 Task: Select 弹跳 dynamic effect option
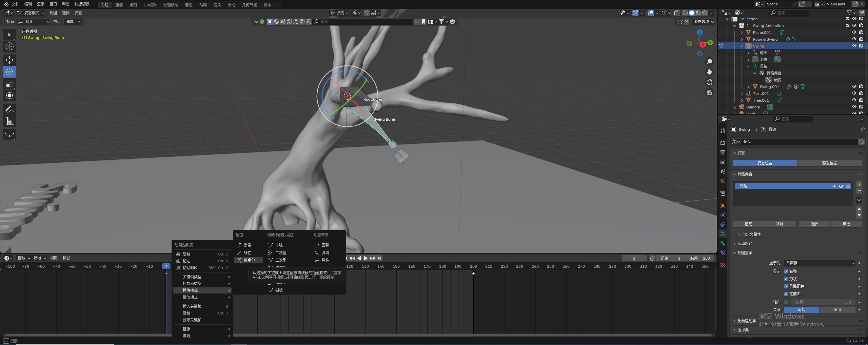(325, 253)
